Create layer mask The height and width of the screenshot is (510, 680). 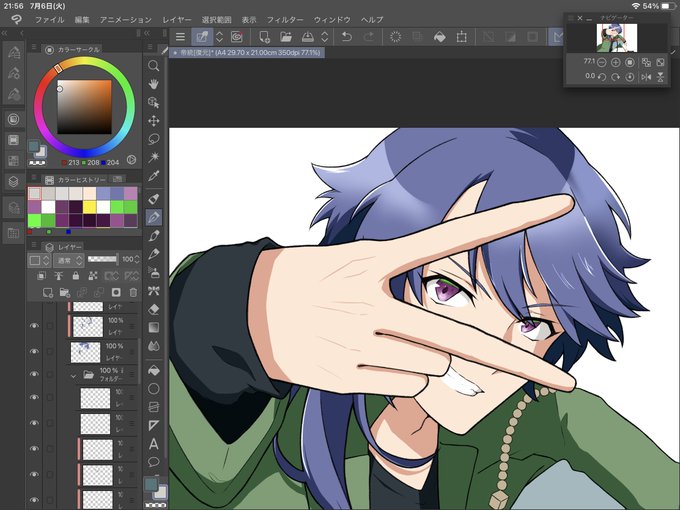point(116,292)
